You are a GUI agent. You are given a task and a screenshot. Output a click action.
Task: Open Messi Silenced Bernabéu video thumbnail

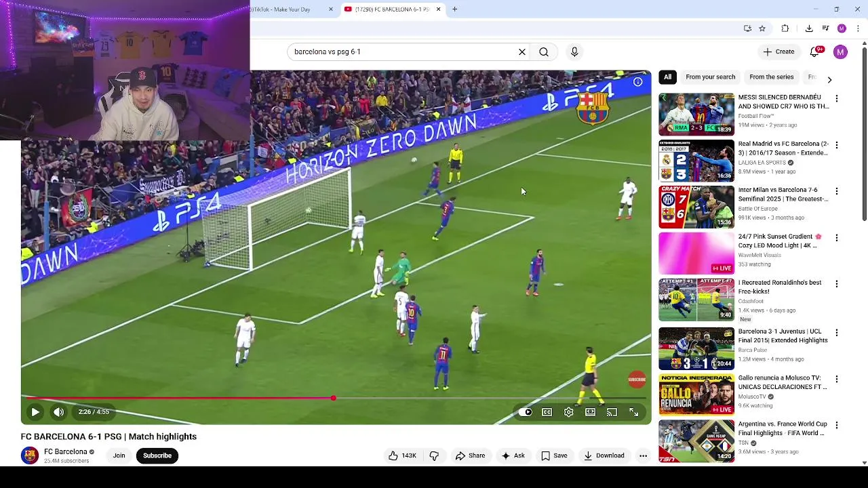pyautogui.click(x=696, y=114)
